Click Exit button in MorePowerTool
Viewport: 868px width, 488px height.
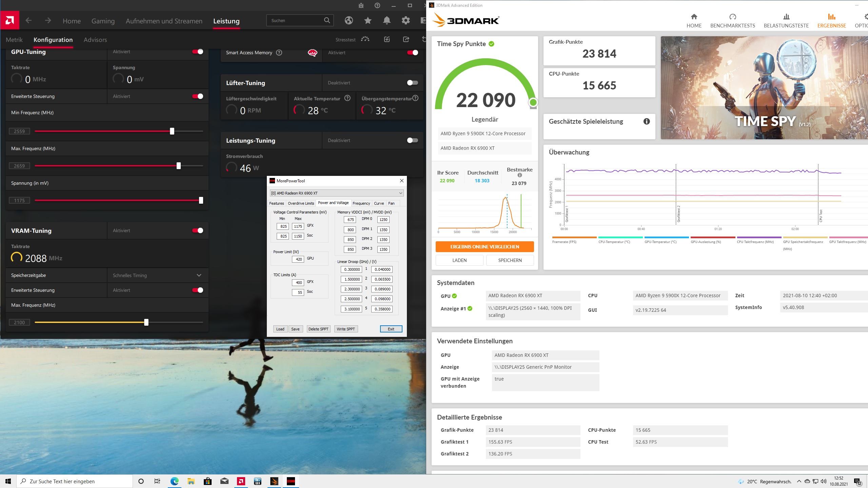[391, 329]
